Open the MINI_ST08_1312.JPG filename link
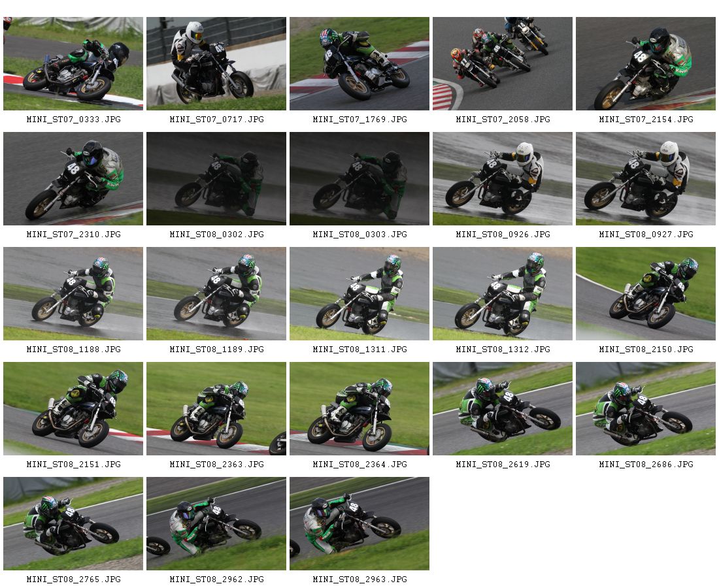Screen dimensions: 719x588 pyautogui.click(x=503, y=350)
